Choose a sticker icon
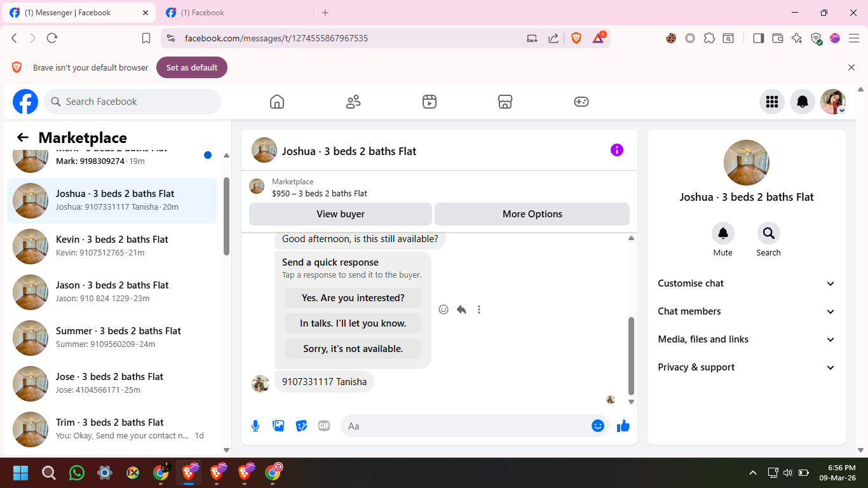Viewport: 868px width, 488px height. (301, 426)
